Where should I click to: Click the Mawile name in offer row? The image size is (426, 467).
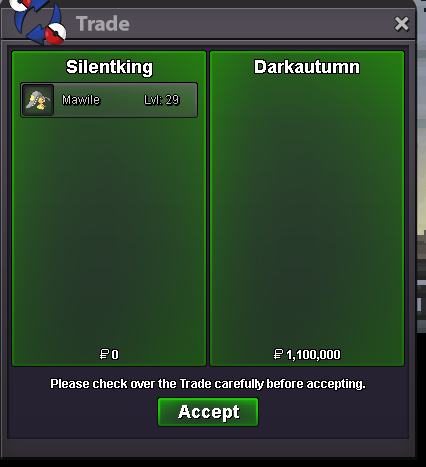(x=81, y=100)
